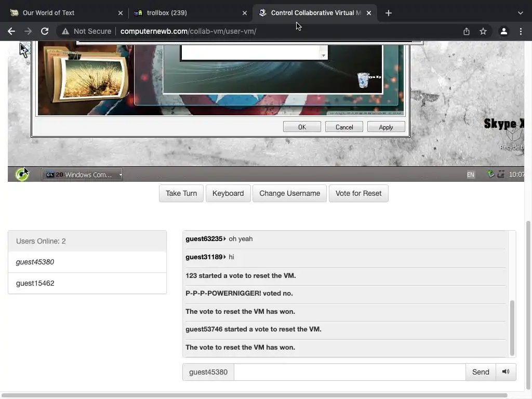Expand the taskbar group dropdown arrow
Viewport: 532px width, 399px height.
(x=121, y=175)
